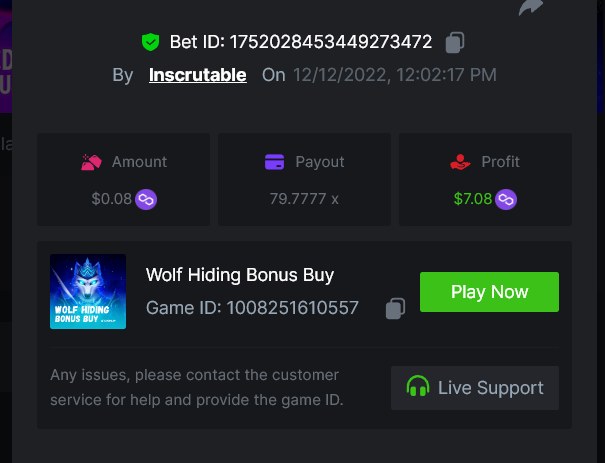Click the Amount currency coin icon
605x463 pixels.
coord(146,199)
